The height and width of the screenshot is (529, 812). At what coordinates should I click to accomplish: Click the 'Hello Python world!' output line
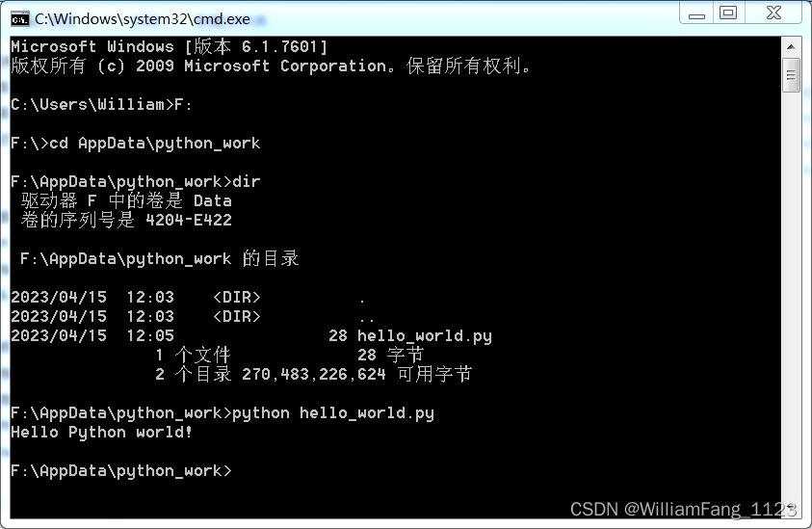[x=101, y=432]
